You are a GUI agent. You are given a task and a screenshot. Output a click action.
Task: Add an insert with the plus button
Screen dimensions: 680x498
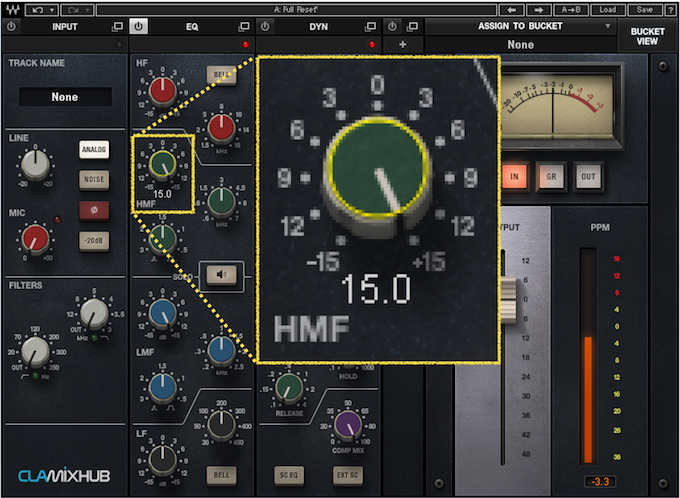point(402,44)
